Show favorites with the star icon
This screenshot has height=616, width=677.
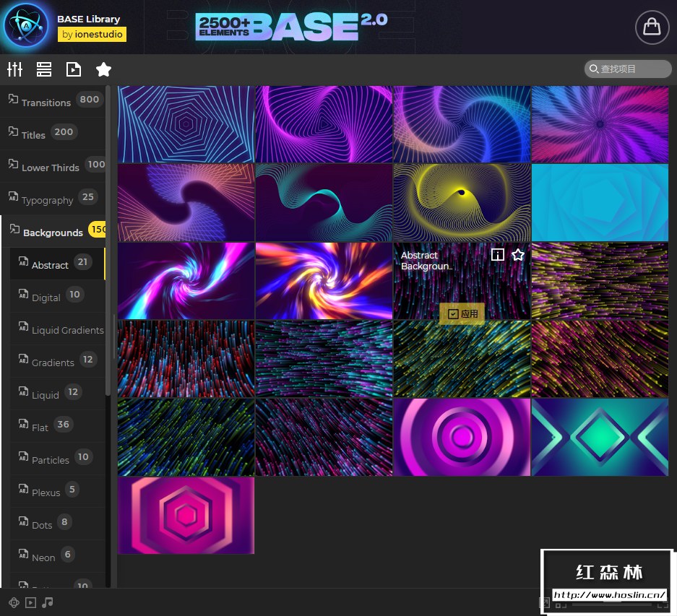[x=103, y=69]
